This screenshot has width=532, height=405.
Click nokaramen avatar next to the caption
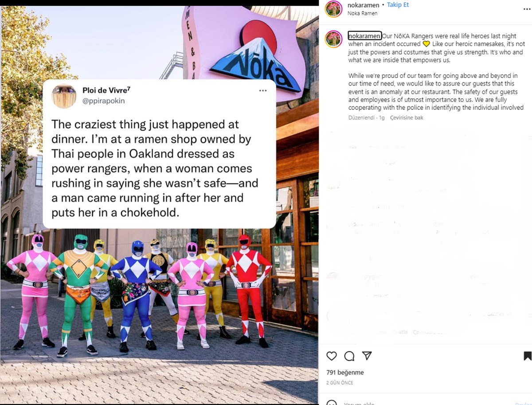click(333, 39)
